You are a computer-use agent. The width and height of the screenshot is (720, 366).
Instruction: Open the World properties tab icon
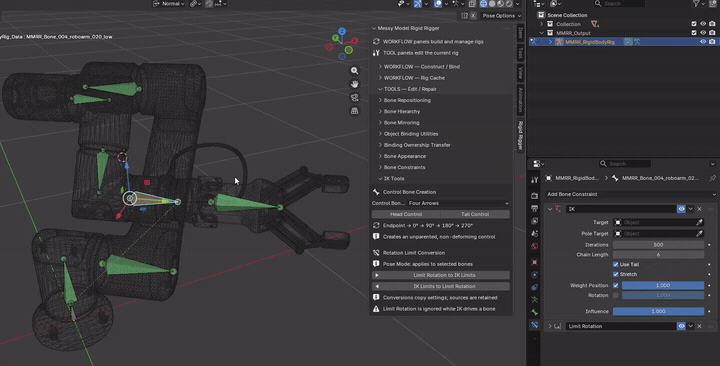[x=534, y=246]
